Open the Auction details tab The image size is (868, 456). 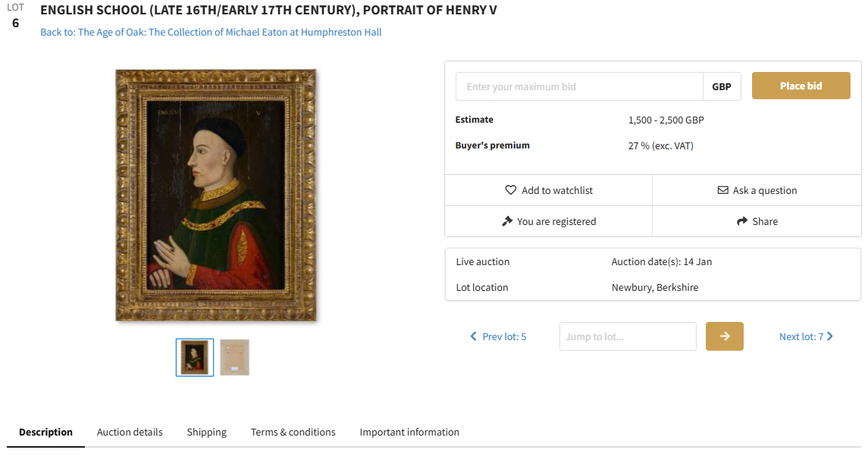tap(130, 432)
